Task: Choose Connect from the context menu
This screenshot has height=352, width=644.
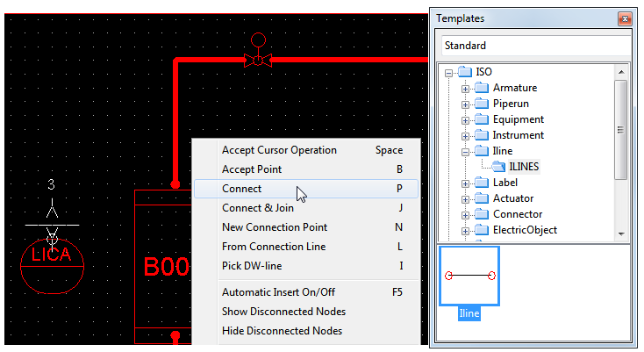Action: [241, 189]
